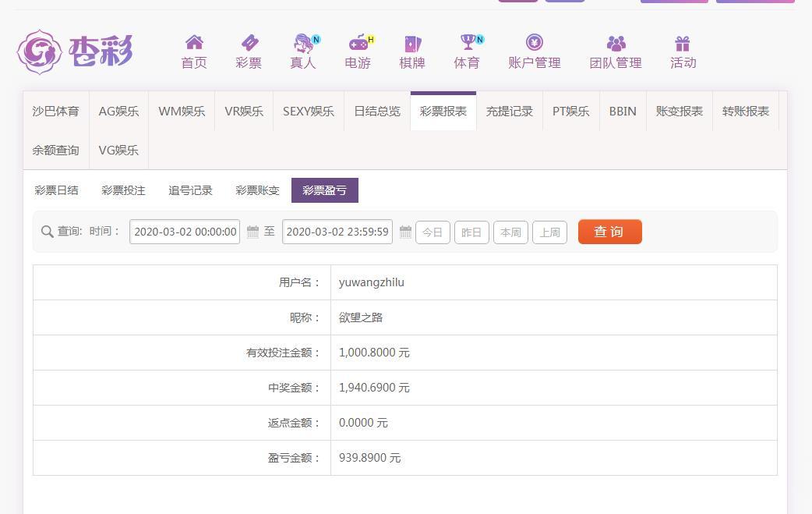Open the lottery ticket icon 彩票
This screenshot has height=514, width=812.
[x=249, y=43]
